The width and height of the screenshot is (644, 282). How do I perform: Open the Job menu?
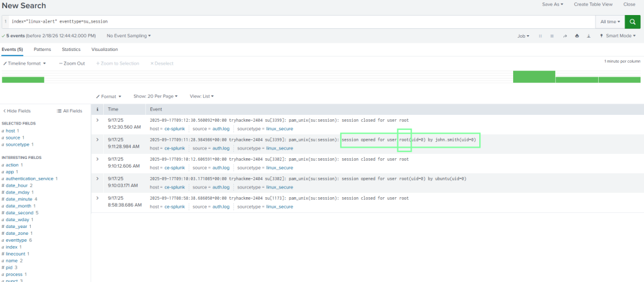[x=523, y=36]
